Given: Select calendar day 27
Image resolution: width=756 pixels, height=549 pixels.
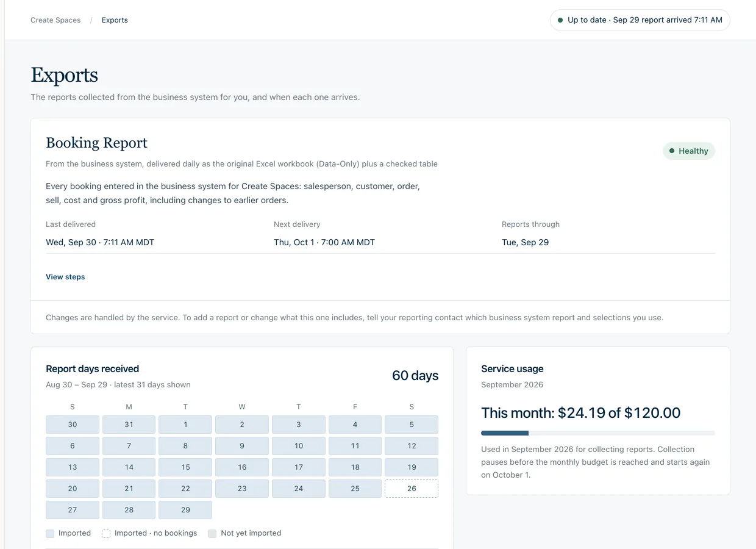Looking at the screenshot, I should pos(73,510).
